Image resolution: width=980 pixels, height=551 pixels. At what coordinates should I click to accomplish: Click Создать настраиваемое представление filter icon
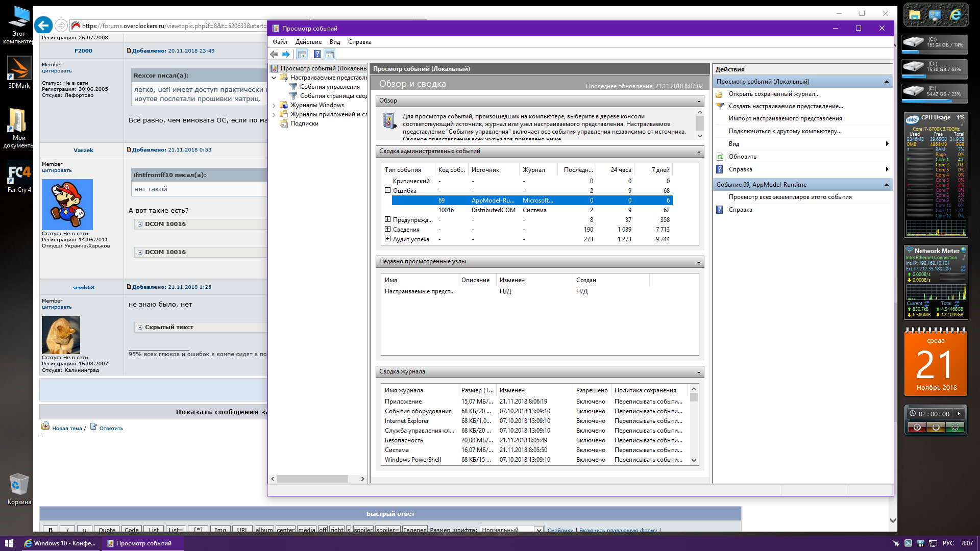pos(720,106)
